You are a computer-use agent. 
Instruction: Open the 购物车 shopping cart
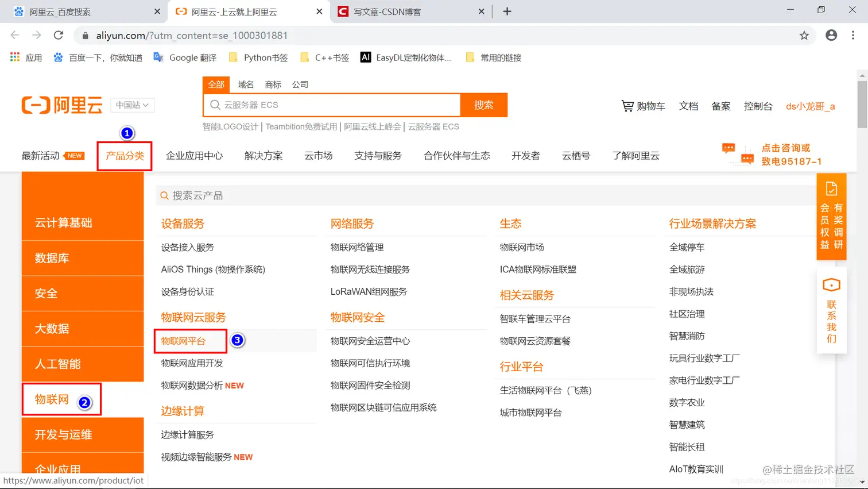click(x=643, y=106)
